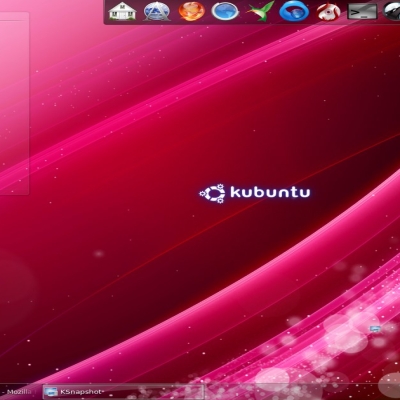400x400 pixels.
Task: Open the Home folder house icon
Action: 122,11
